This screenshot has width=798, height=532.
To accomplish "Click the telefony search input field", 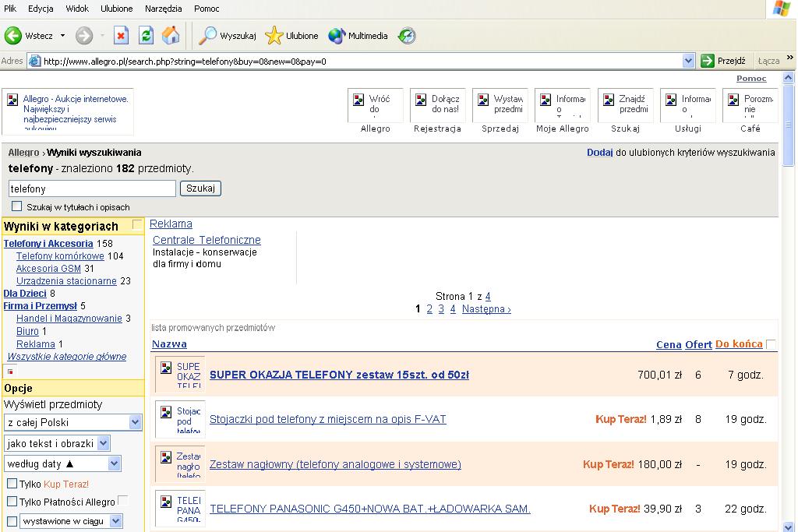I will (92, 188).
